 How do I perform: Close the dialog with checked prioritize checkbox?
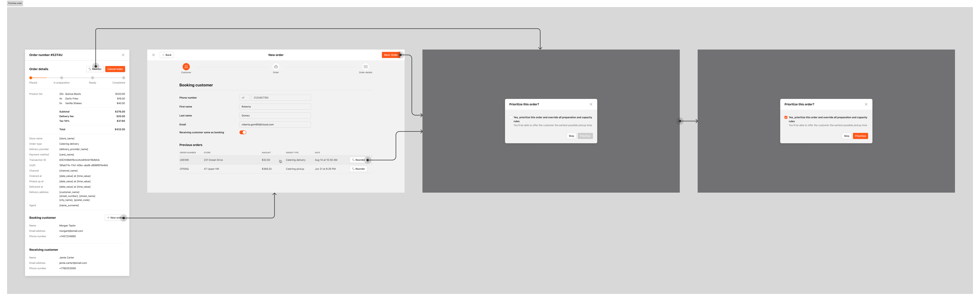click(866, 104)
